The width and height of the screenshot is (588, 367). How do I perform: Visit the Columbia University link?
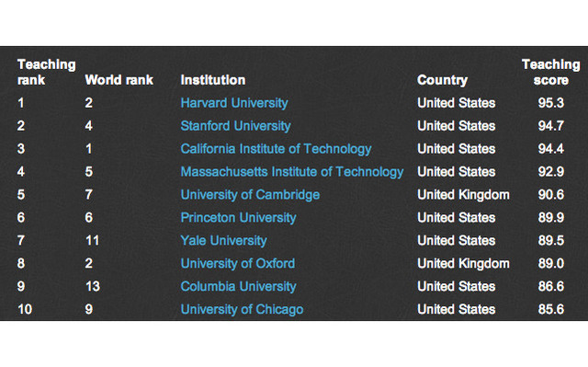pyautogui.click(x=238, y=286)
